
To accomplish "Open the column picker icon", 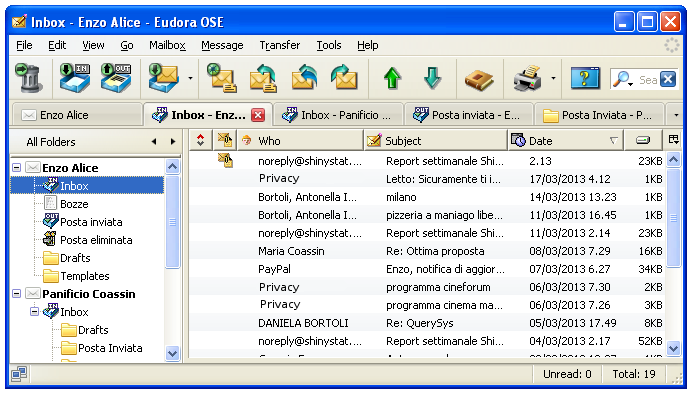I will [x=673, y=140].
